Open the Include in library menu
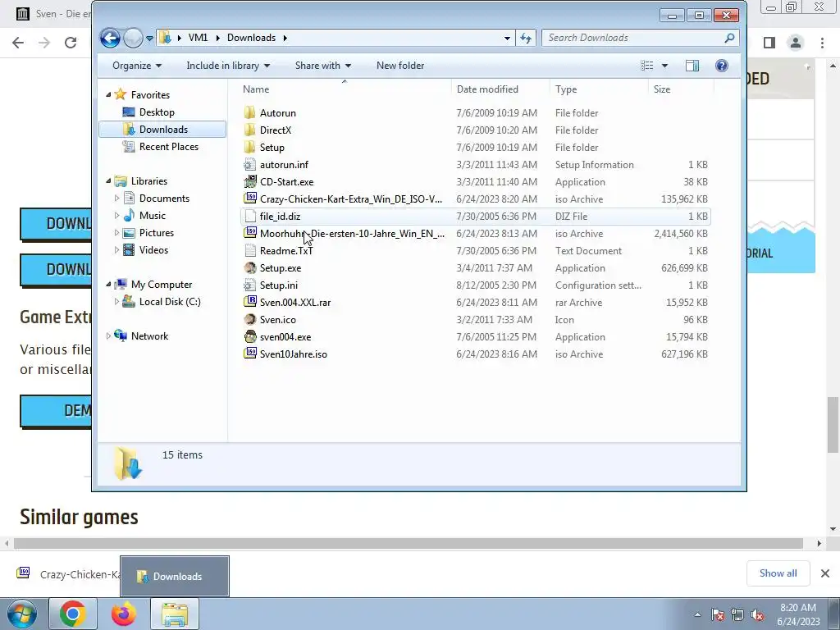The image size is (840, 630). tap(228, 66)
